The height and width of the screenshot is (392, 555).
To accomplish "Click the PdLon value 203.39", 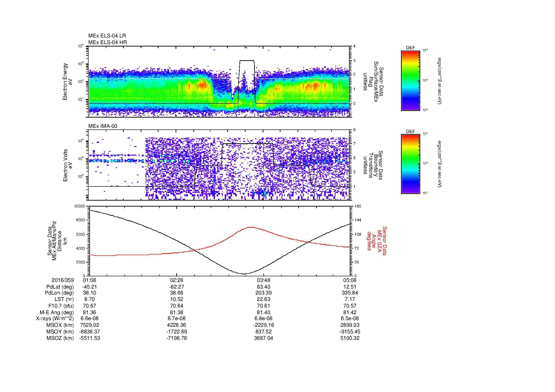I will [263, 293].
